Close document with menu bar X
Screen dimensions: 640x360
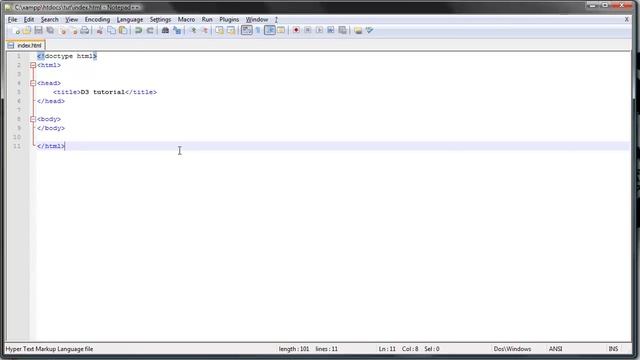(627, 19)
